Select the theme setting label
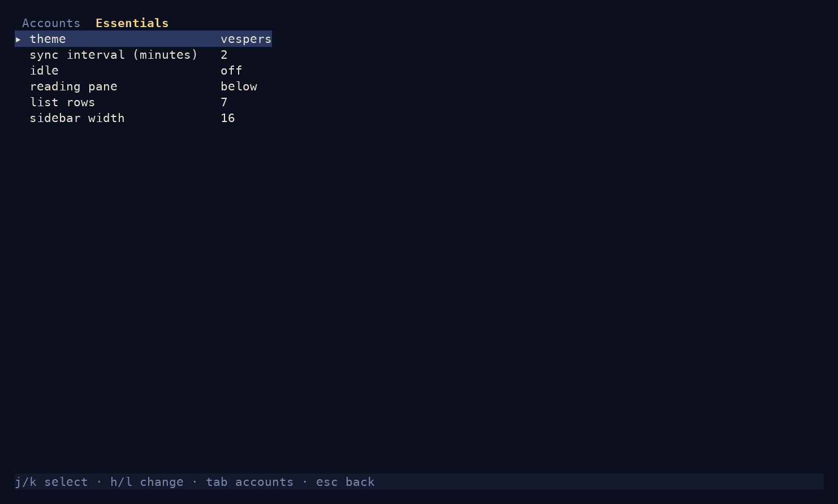This screenshot has width=838, height=504. pos(48,39)
